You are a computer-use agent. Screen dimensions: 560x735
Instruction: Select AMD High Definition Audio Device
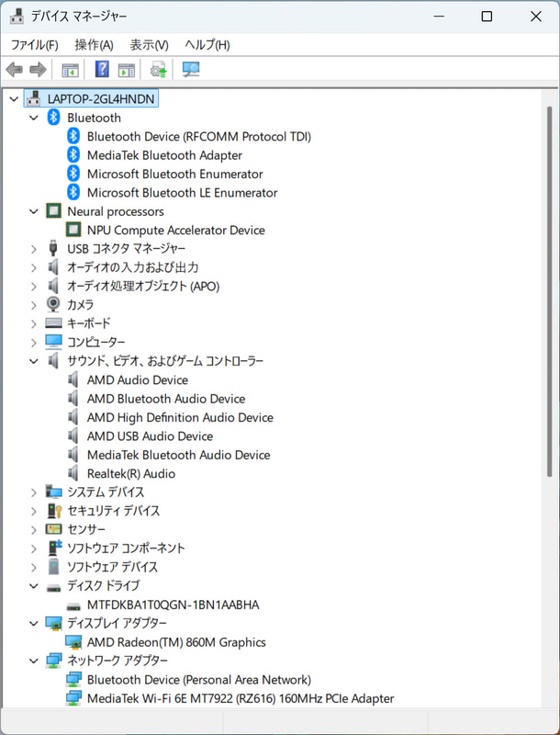pos(180,417)
